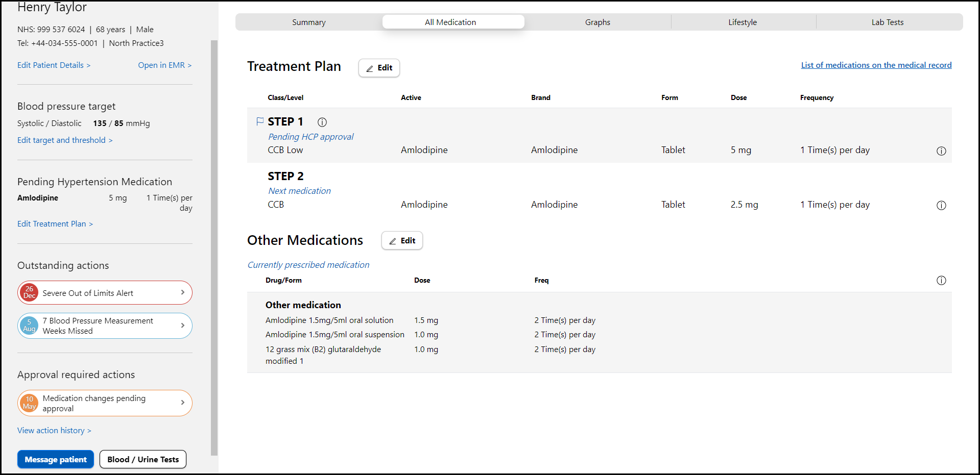
Task: Switch to the Summary tab
Action: 308,22
